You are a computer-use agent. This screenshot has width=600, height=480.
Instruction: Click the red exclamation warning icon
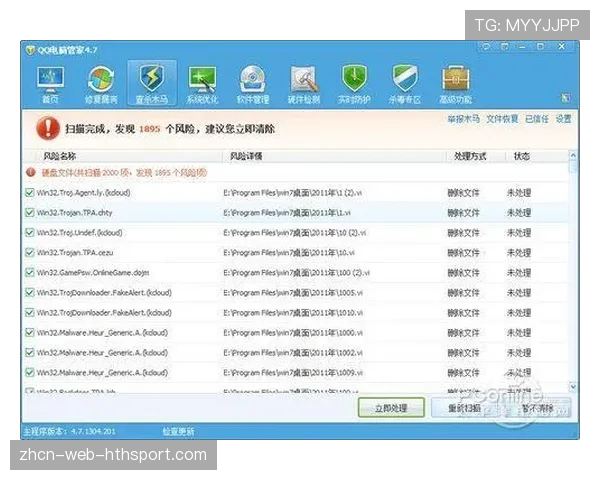pos(48,128)
